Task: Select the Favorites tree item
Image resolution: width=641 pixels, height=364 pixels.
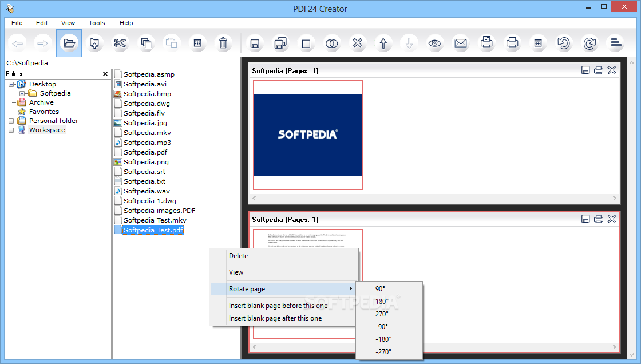Action: pyautogui.click(x=43, y=112)
